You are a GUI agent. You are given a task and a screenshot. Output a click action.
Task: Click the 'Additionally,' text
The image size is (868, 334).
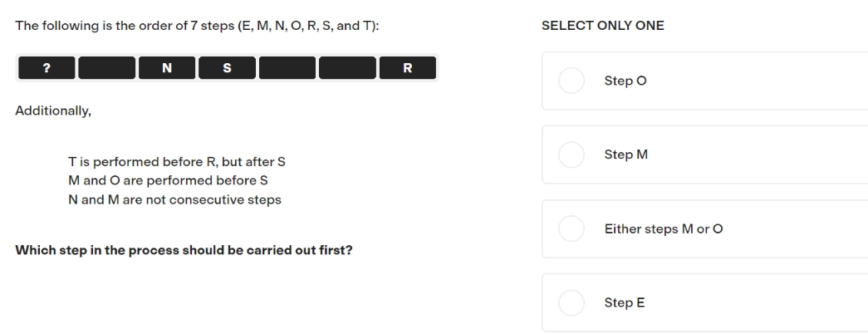click(x=53, y=111)
